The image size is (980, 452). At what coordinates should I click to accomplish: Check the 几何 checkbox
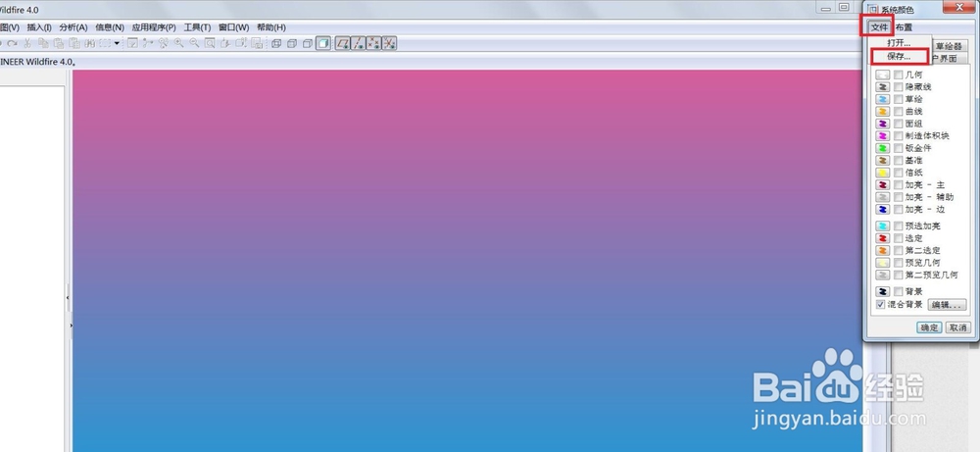point(898,75)
